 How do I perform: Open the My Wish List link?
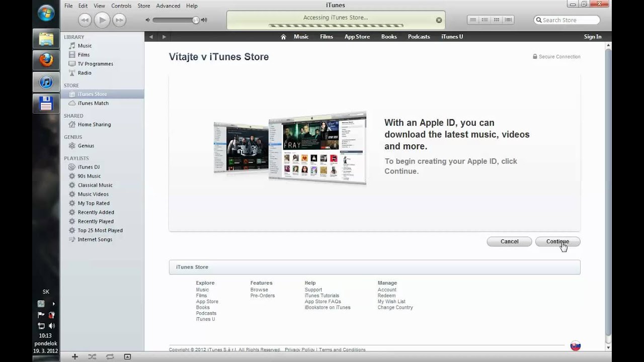click(x=391, y=302)
